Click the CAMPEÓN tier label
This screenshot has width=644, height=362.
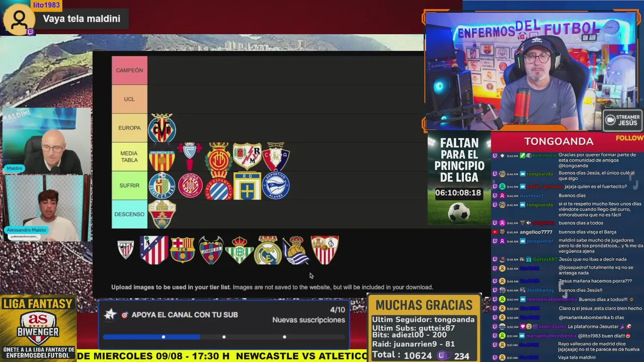tap(129, 70)
